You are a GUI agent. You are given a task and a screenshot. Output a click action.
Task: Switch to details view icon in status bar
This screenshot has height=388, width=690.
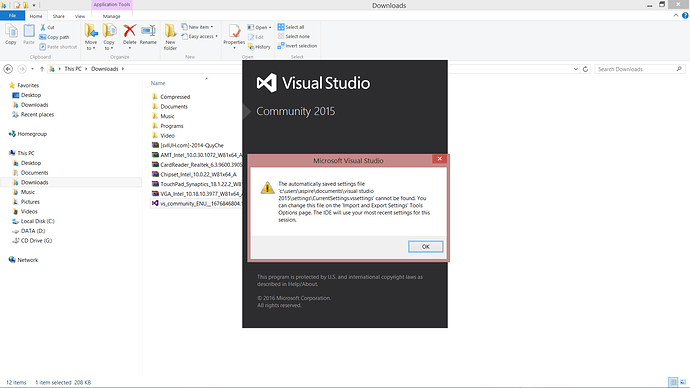tap(673, 382)
